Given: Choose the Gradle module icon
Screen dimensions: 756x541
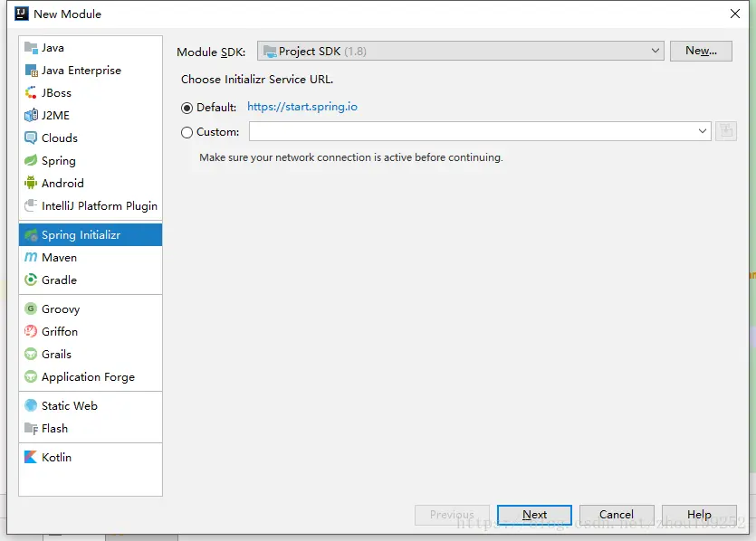Looking at the screenshot, I should tap(31, 280).
